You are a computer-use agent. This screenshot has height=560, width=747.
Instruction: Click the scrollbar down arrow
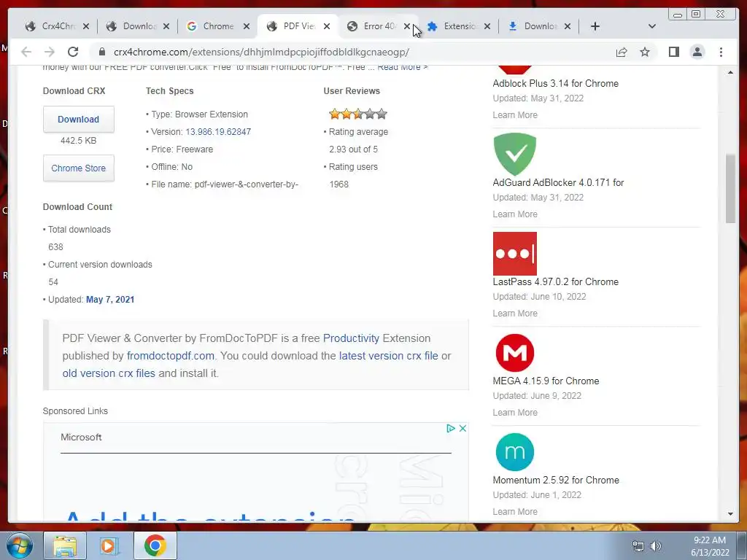click(730, 514)
